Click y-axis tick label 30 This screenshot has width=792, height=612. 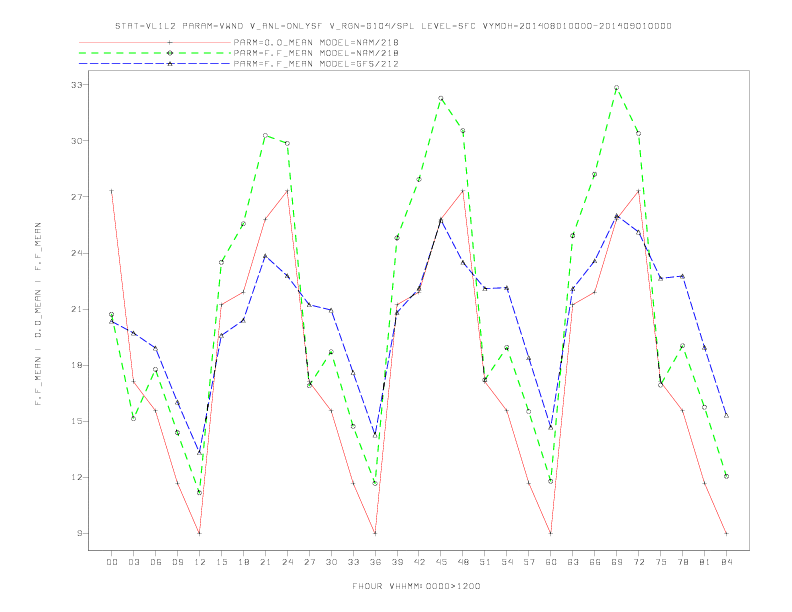coord(76,141)
